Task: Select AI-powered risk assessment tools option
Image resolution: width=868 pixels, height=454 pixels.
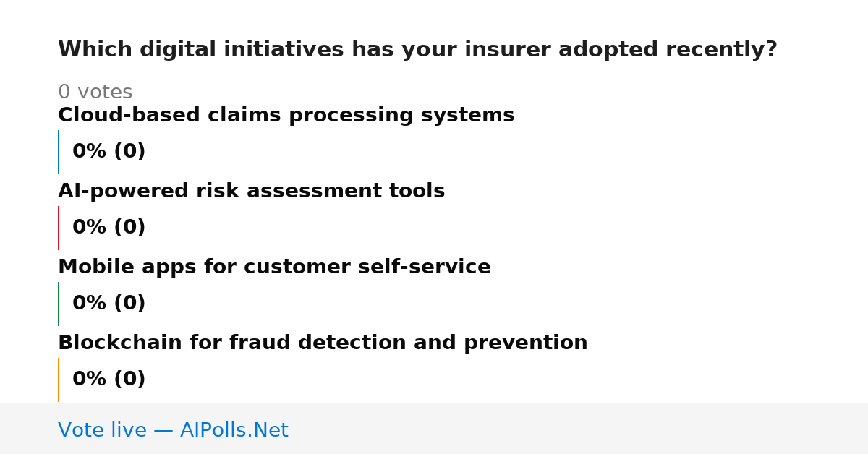Action: 252,192
